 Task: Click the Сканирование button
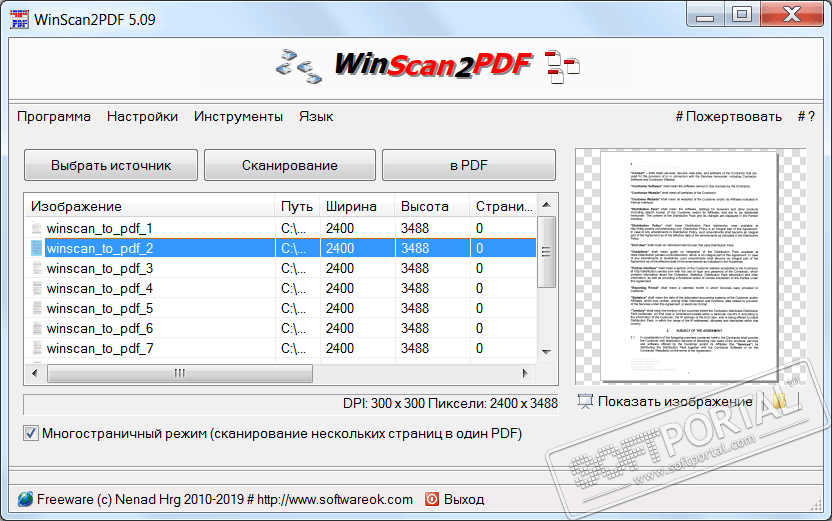[290, 165]
